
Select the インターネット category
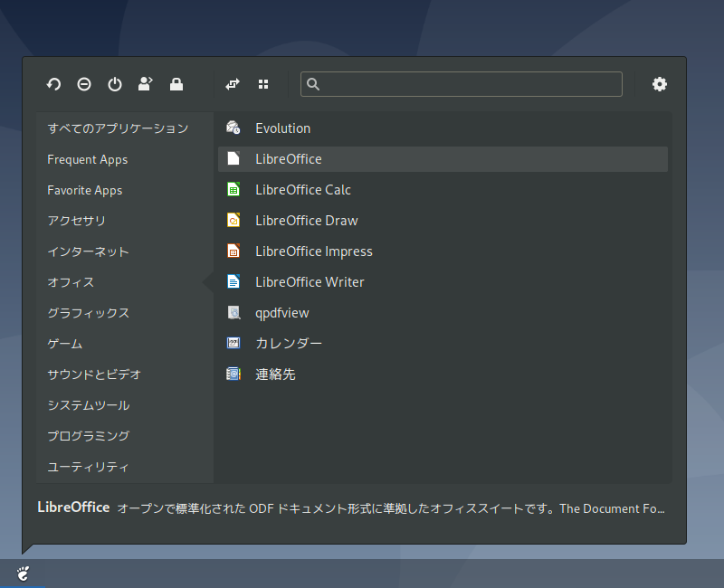88,251
